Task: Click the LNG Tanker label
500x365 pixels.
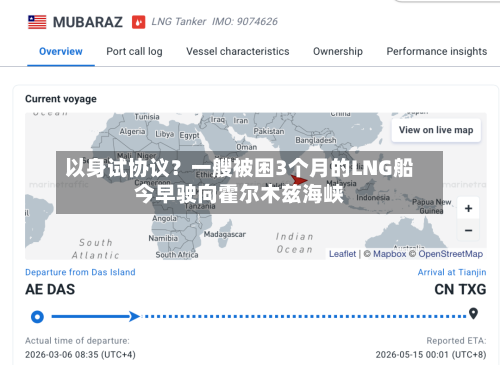Action: coord(179,22)
